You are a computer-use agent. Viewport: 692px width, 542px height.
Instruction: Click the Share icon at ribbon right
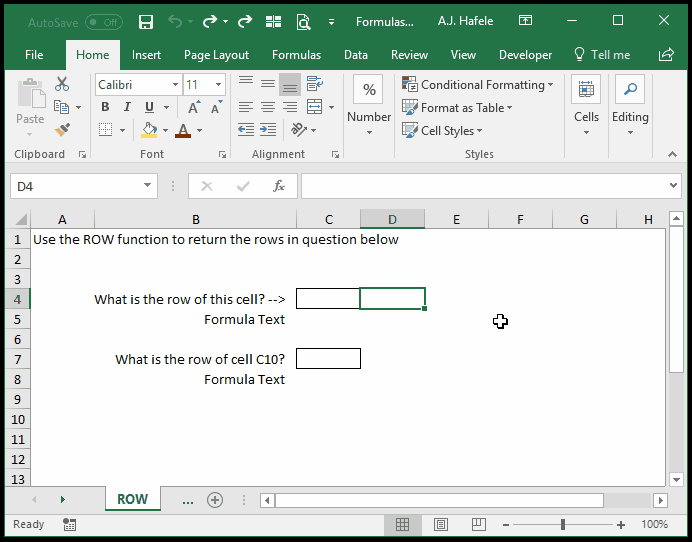click(x=666, y=55)
